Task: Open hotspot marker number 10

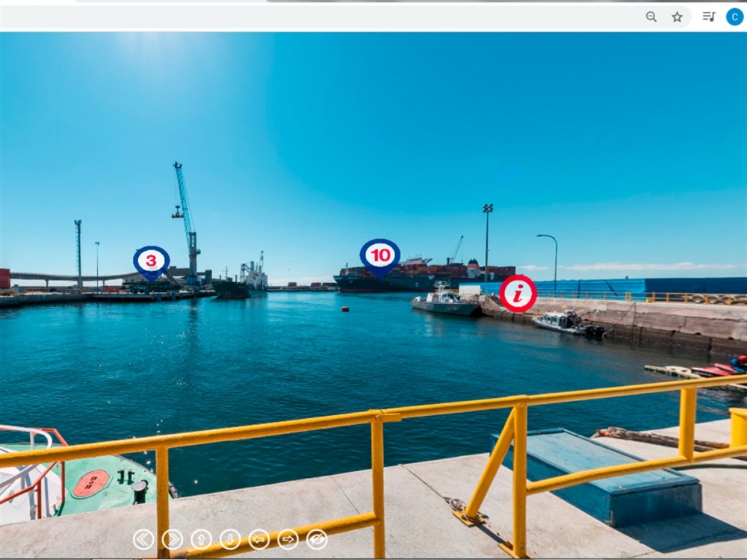Action: point(380,255)
